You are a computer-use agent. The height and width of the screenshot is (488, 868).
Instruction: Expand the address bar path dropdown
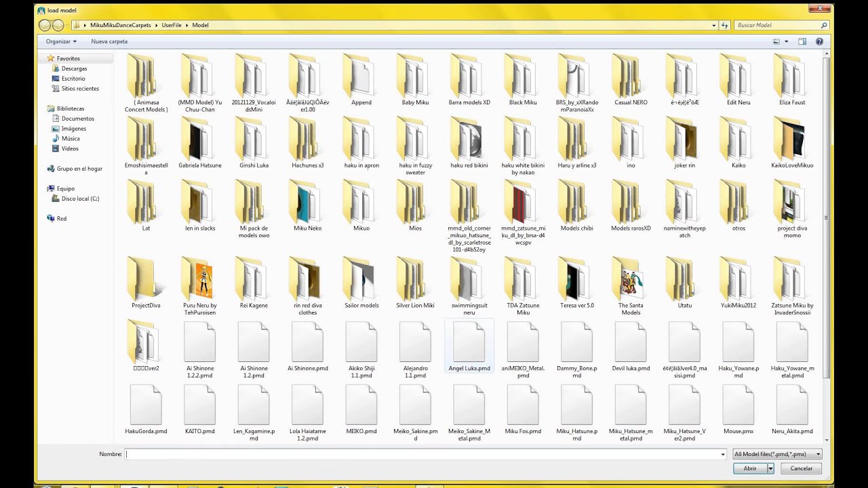(x=714, y=25)
